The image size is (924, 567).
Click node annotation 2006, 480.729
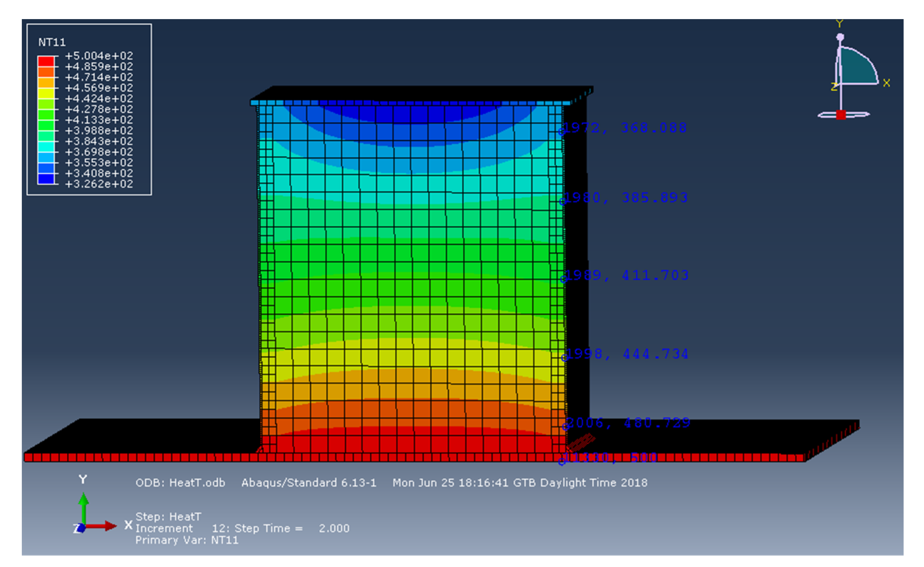[628, 423]
